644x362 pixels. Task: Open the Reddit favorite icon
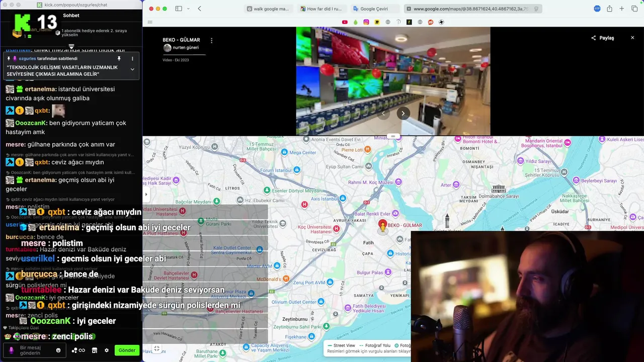(x=431, y=22)
